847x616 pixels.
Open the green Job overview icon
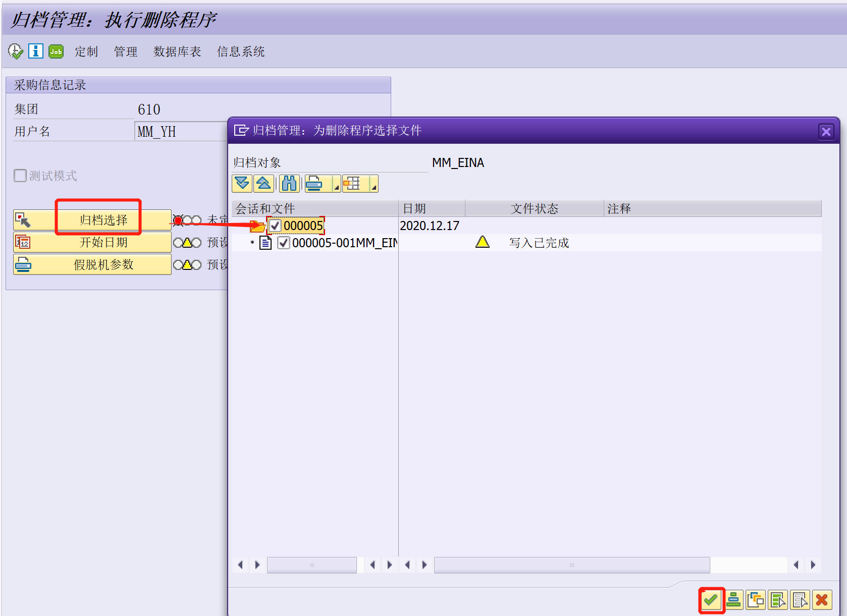[x=56, y=51]
